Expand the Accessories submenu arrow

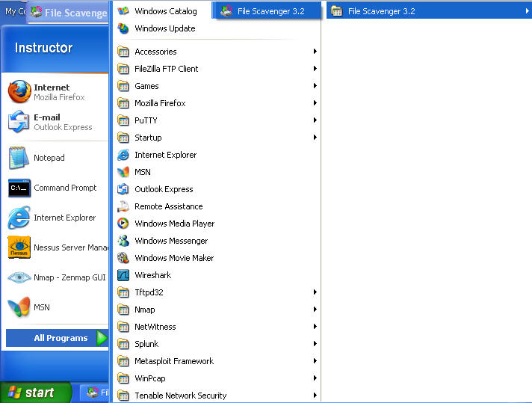[x=315, y=52]
